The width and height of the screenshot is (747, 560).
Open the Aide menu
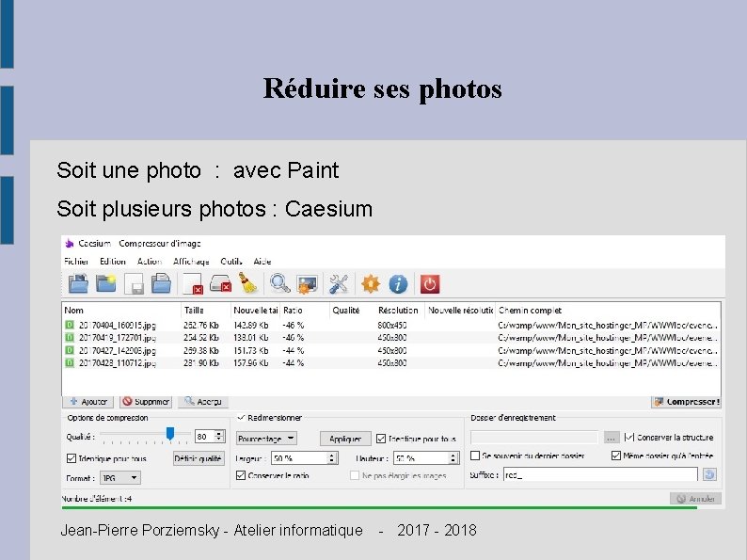[x=262, y=261]
